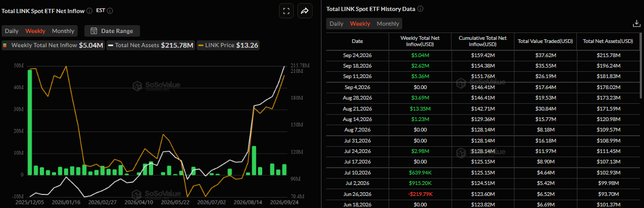644x208 pixels.
Task: Click the $30.84M value traded cell
Action: pos(545,108)
